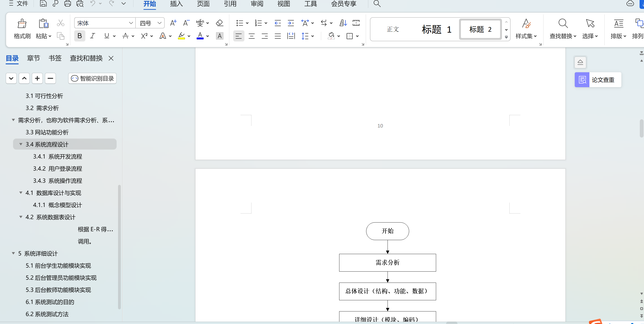Apply the 标题 1 style

(x=436, y=29)
